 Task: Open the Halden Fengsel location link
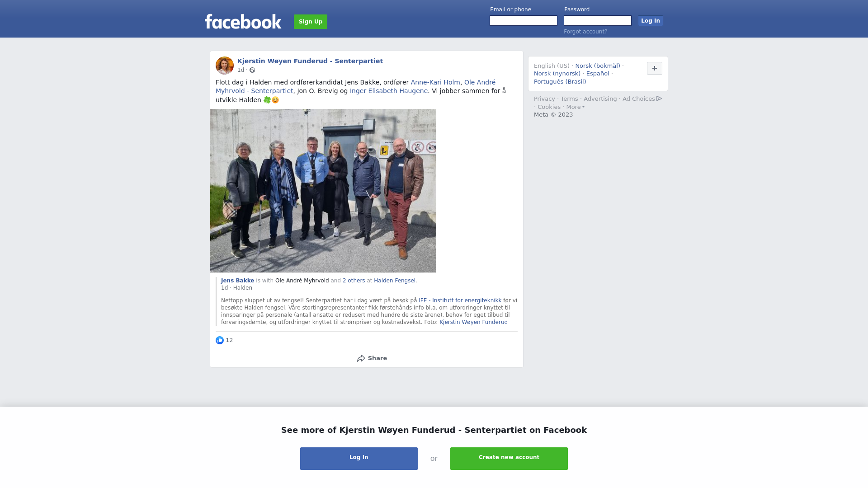(395, 281)
